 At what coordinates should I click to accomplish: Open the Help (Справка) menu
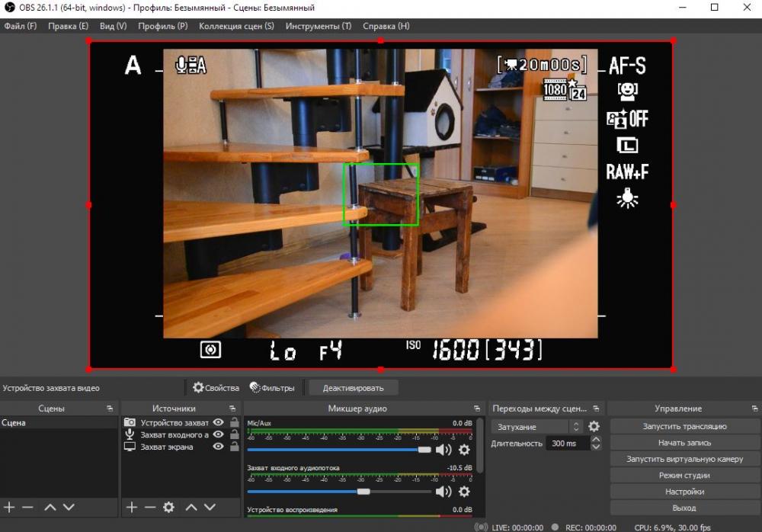(386, 26)
